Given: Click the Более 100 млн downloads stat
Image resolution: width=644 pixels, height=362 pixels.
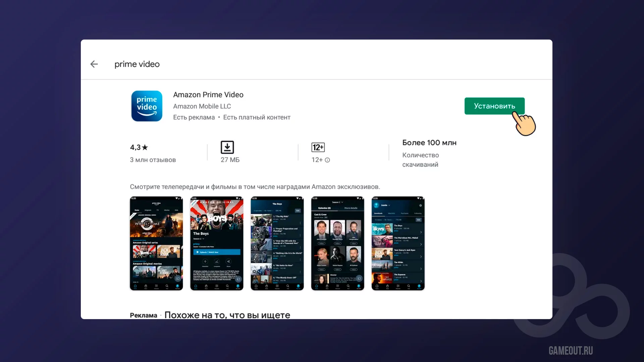Looking at the screenshot, I should [429, 143].
